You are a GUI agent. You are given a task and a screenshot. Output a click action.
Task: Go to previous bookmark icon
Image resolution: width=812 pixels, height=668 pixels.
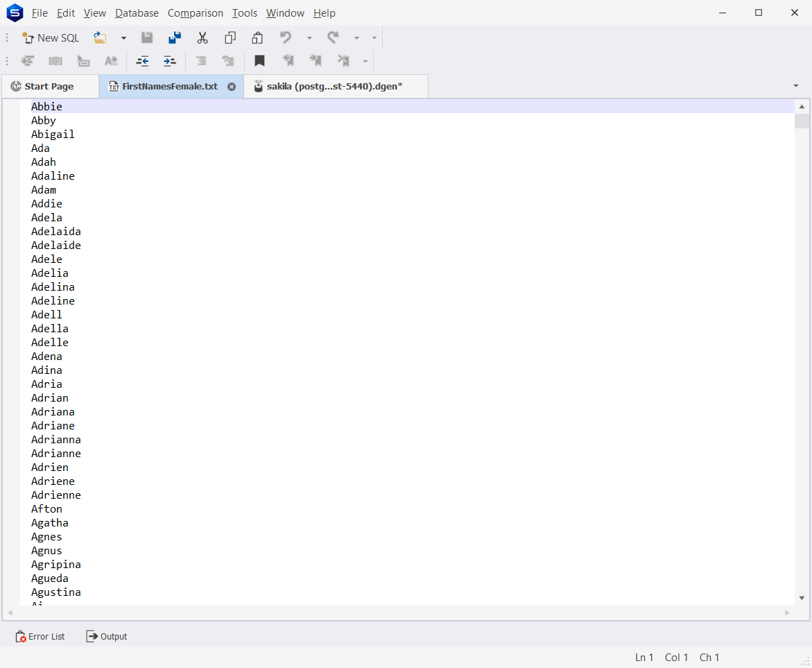pyautogui.click(x=288, y=60)
